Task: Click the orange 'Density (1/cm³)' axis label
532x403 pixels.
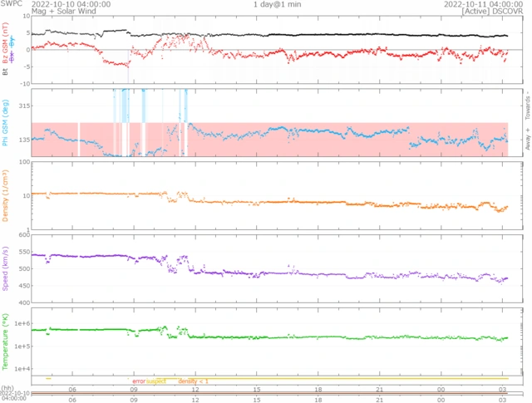Action: tap(4, 195)
